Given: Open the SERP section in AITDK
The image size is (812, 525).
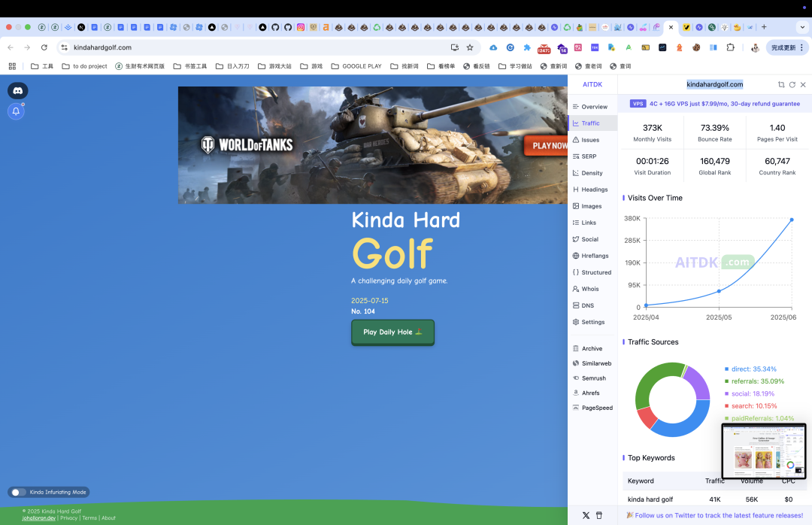Looking at the screenshot, I should (592, 156).
